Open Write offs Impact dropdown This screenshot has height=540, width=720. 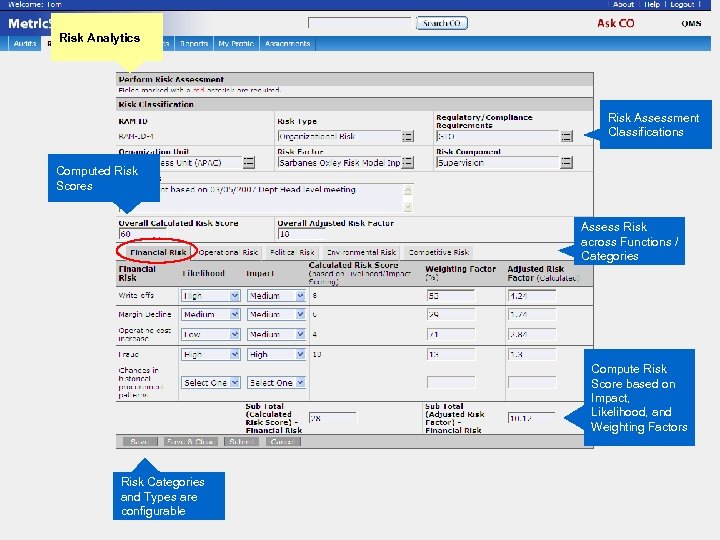[x=276, y=296]
